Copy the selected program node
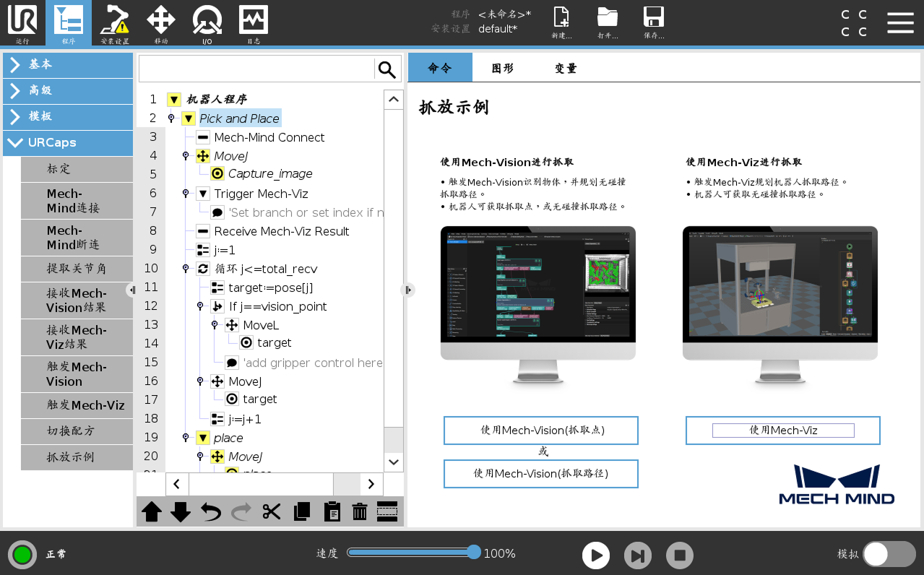924x575 pixels. tap(301, 511)
